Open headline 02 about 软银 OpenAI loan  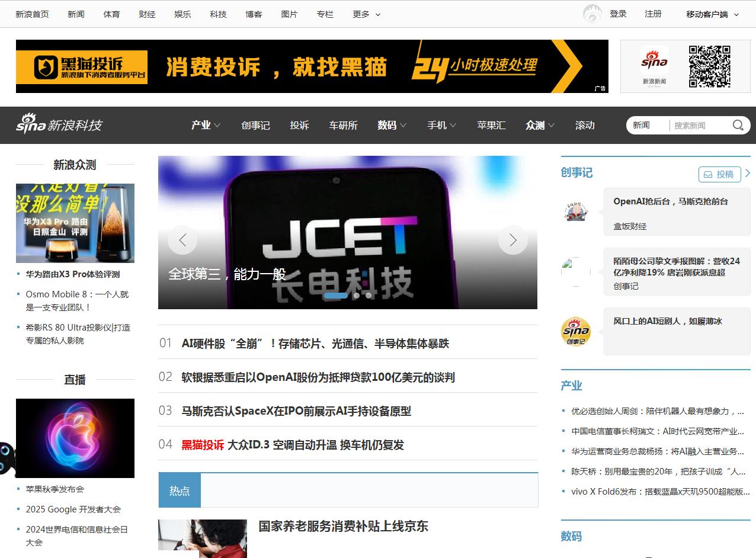pyautogui.click(x=318, y=377)
